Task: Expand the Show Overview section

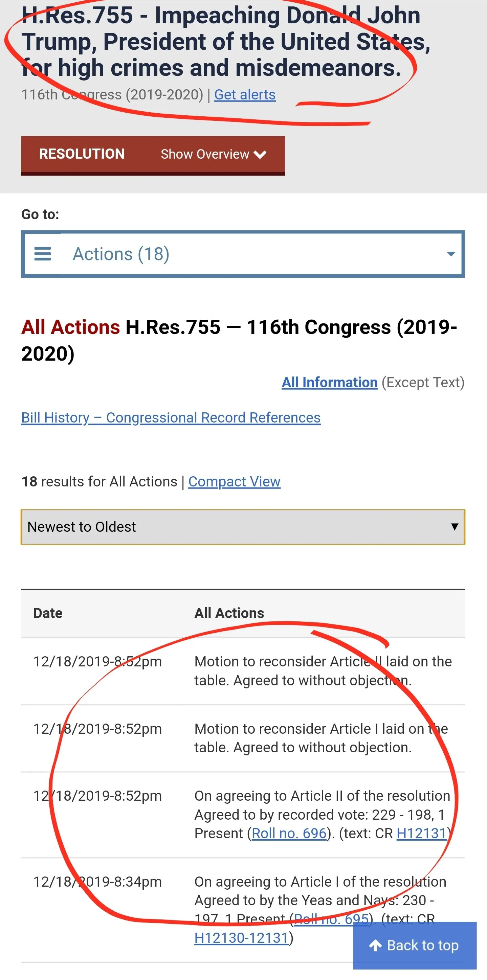Action: click(213, 155)
